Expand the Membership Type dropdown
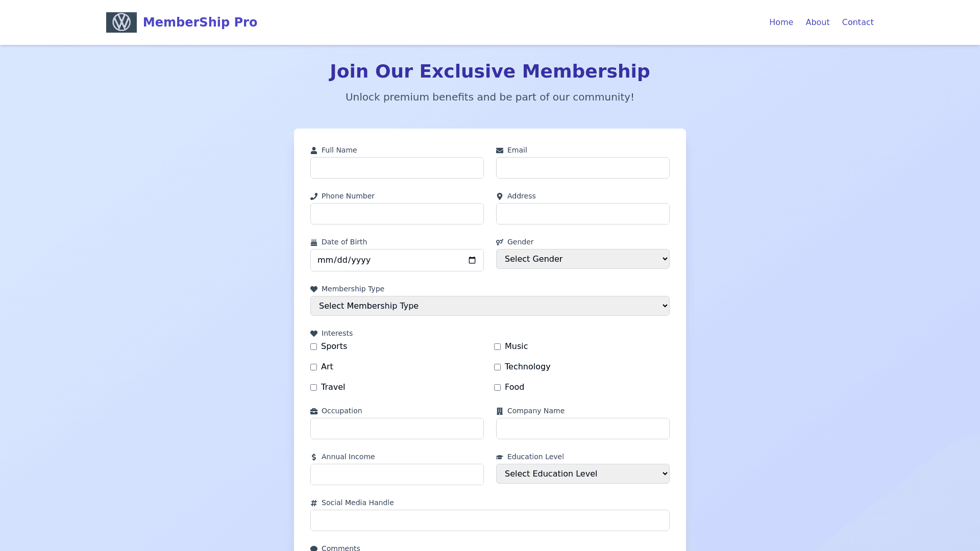Screen dimensions: 980x551 pos(489,306)
